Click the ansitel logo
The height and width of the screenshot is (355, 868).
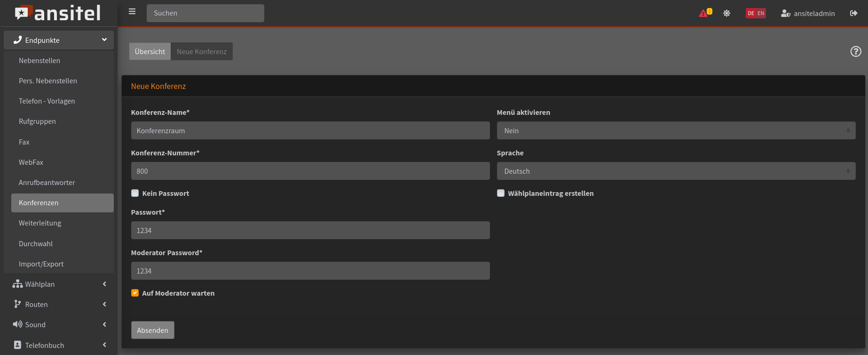click(x=58, y=13)
